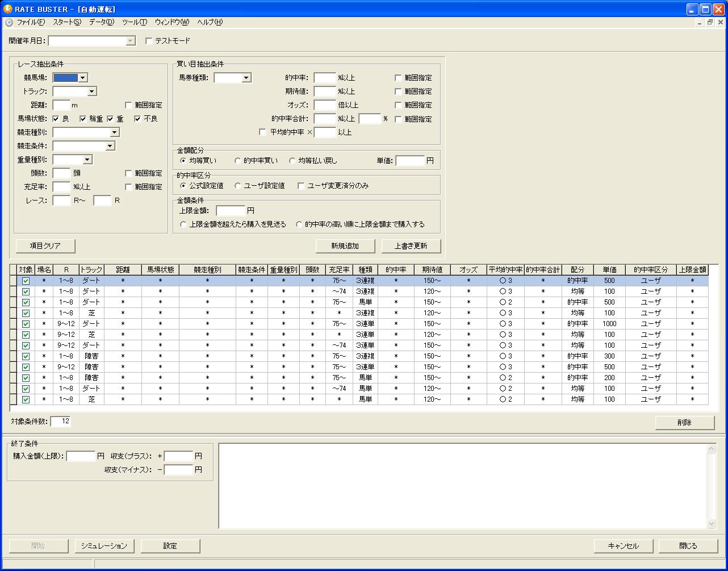
Task: Click the log area scrollbar up arrow
Action: pyautogui.click(x=712, y=449)
